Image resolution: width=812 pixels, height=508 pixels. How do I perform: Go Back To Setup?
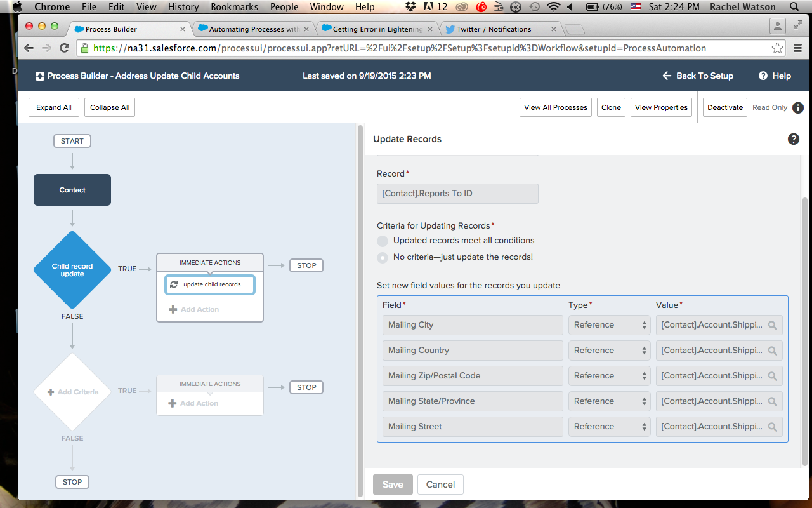698,76
